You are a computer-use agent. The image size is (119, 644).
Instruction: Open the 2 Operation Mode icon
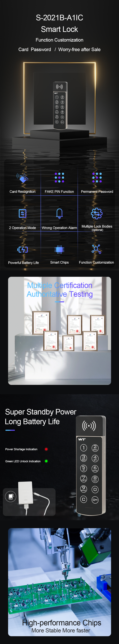23,213
